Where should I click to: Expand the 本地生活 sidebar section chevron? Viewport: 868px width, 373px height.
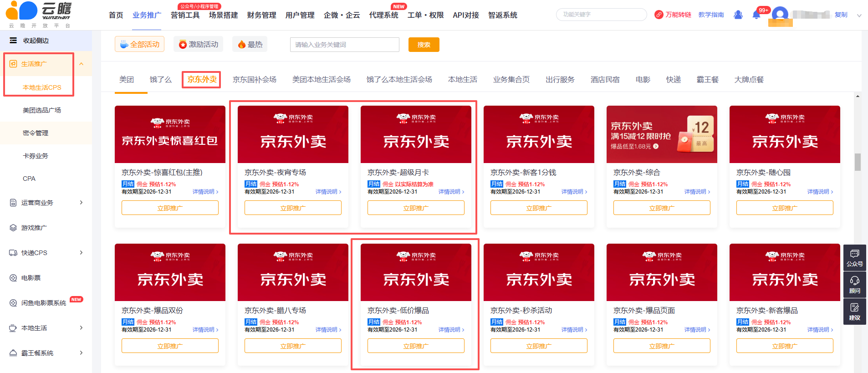click(x=82, y=328)
